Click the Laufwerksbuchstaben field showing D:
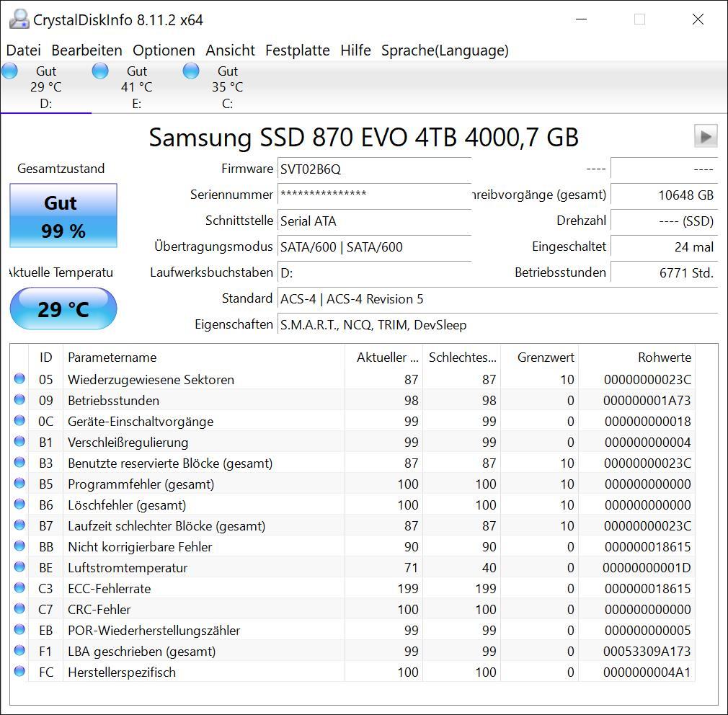Image resolution: width=728 pixels, height=715 pixels. [374, 272]
